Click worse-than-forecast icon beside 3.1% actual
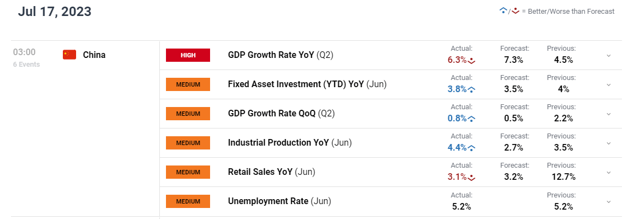Viewport: 644px width, 219px height. [x=472, y=178]
